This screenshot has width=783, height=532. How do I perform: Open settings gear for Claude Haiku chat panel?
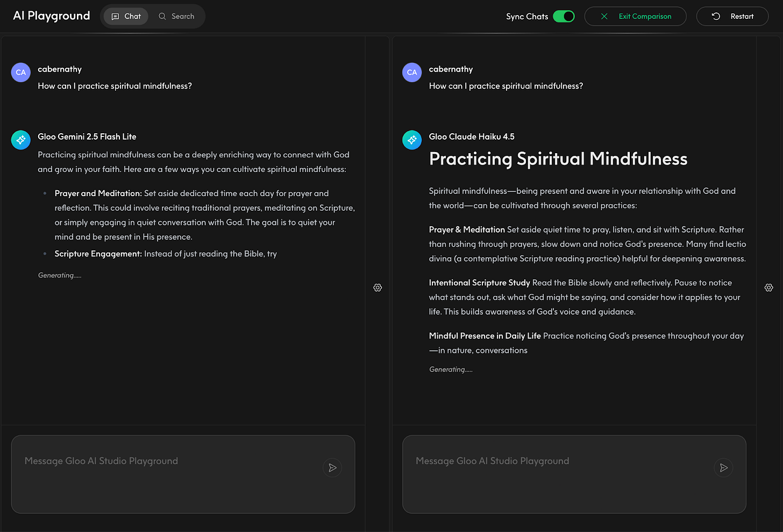coord(768,287)
